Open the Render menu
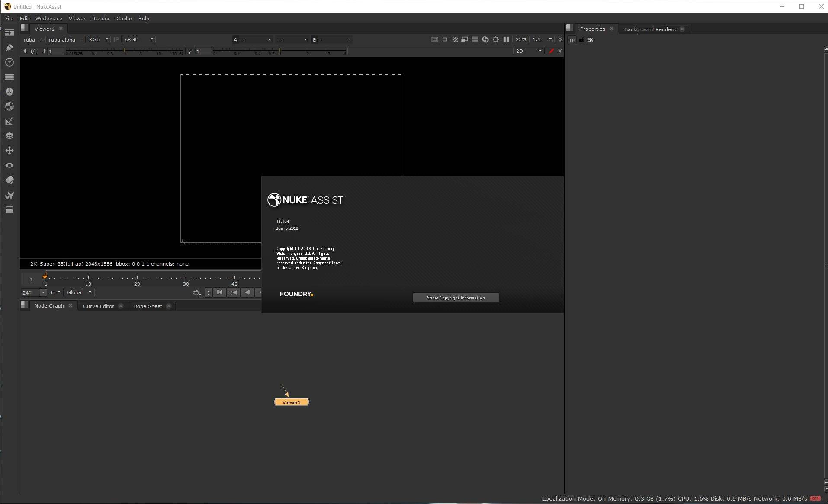828x504 pixels. 101,19
